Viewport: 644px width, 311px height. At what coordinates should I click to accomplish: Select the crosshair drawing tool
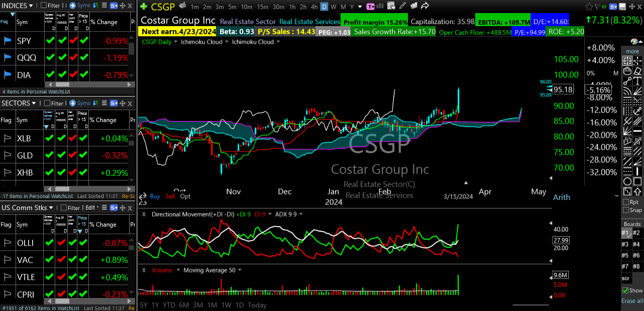637,61
